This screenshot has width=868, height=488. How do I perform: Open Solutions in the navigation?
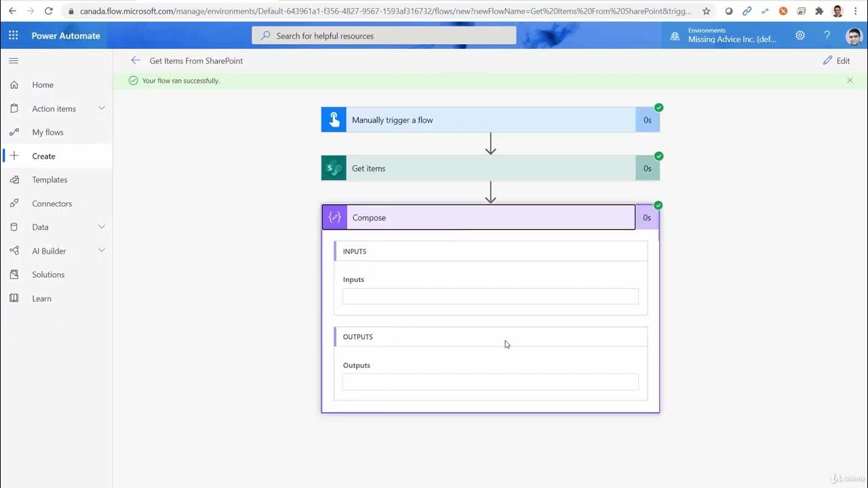tap(48, 274)
